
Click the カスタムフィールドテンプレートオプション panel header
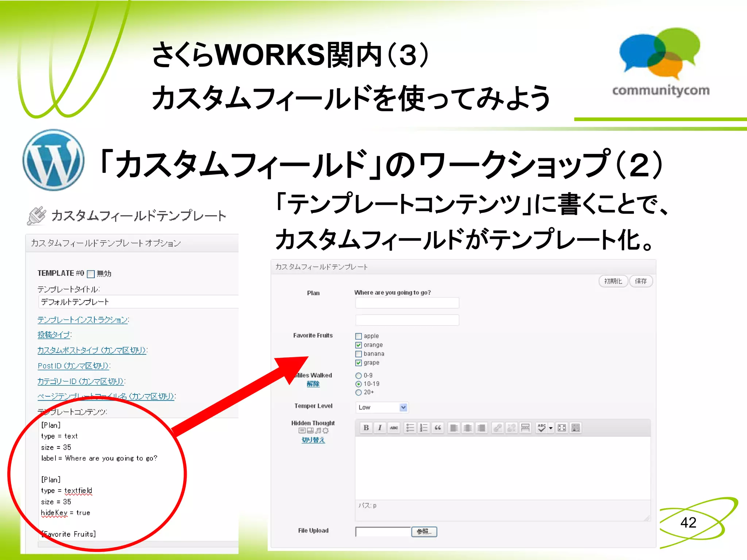tap(132, 243)
